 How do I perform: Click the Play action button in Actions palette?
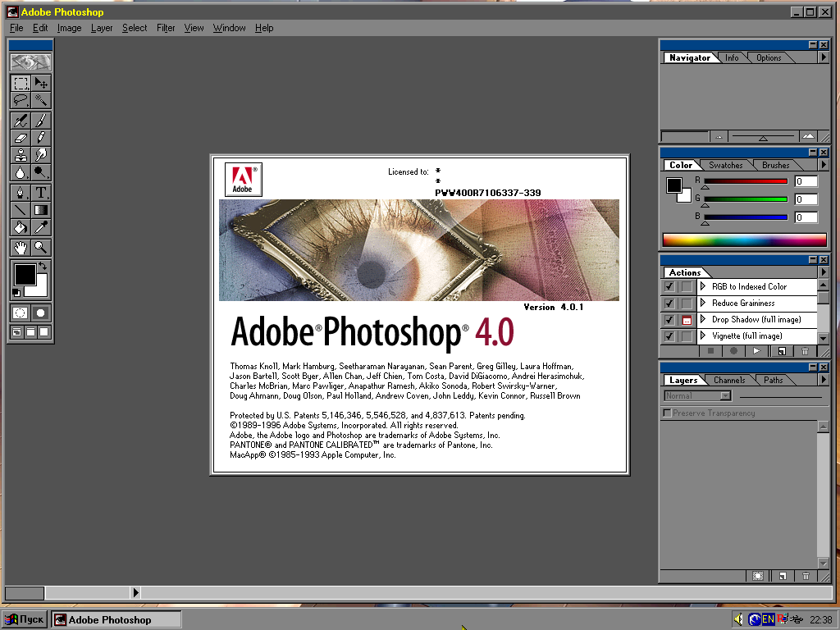pyautogui.click(x=756, y=351)
